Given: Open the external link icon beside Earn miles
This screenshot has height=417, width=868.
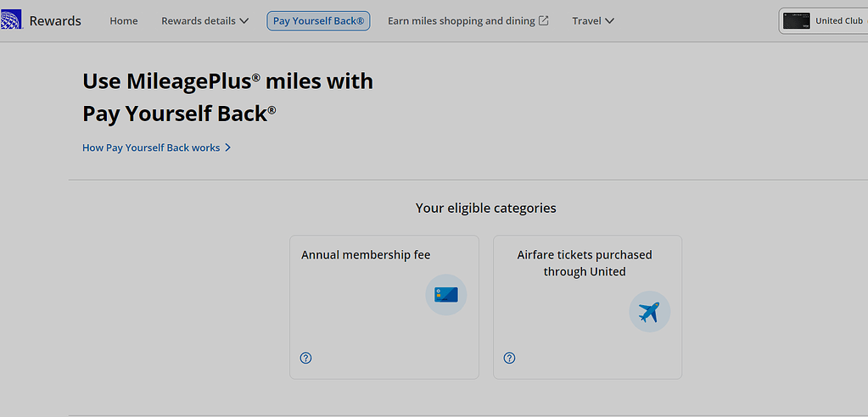Looking at the screenshot, I should (x=544, y=21).
